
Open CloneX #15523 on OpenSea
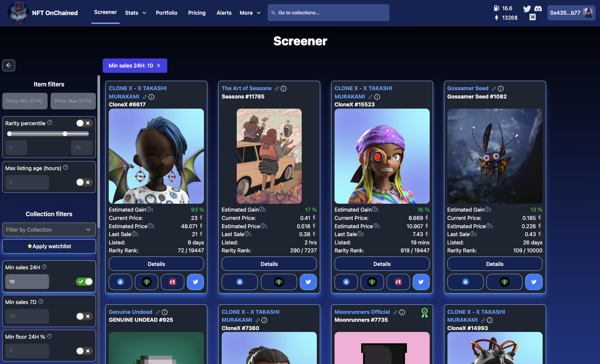click(346, 282)
